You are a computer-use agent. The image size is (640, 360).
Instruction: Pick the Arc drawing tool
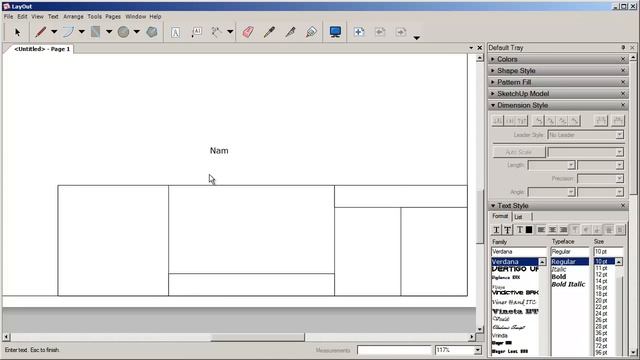tap(69, 32)
